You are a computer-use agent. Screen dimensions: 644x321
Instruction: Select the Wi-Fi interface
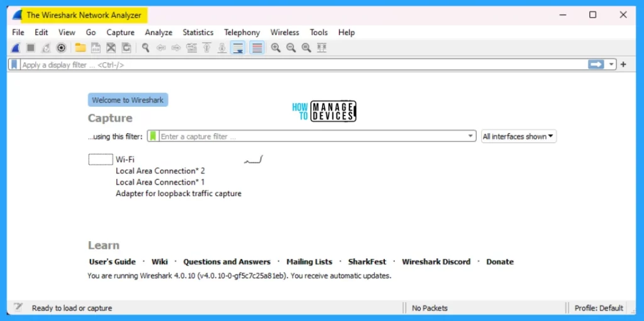(x=125, y=160)
